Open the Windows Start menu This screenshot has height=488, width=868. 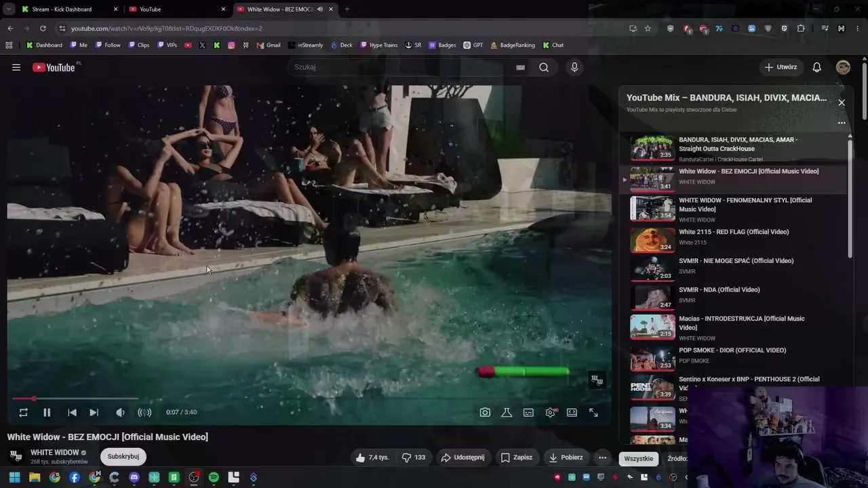click(x=14, y=477)
